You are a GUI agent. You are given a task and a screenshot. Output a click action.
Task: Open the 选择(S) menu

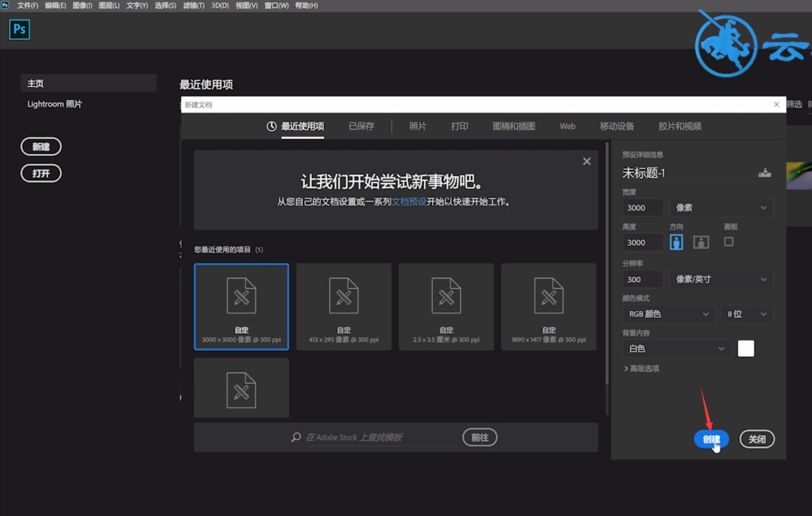pos(165,6)
